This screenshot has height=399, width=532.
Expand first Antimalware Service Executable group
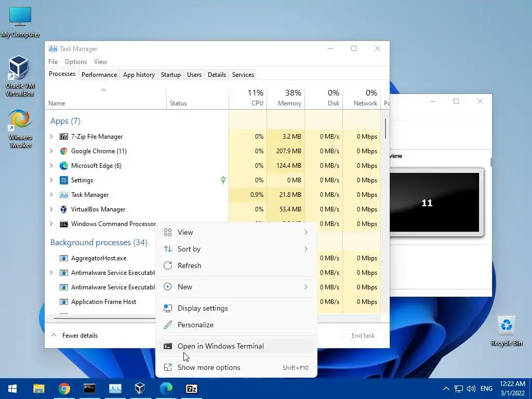pos(51,273)
